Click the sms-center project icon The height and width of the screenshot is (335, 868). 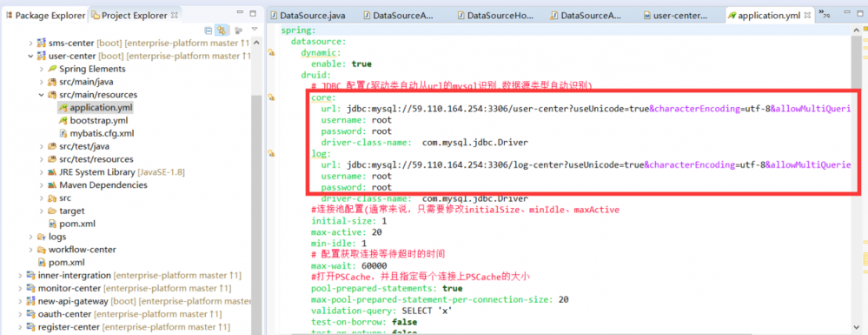click(41, 44)
